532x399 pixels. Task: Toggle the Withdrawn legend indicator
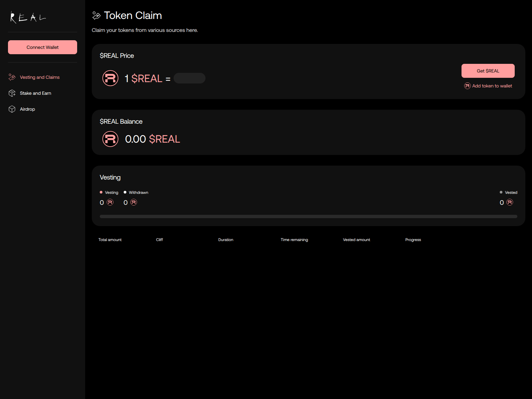click(x=125, y=192)
